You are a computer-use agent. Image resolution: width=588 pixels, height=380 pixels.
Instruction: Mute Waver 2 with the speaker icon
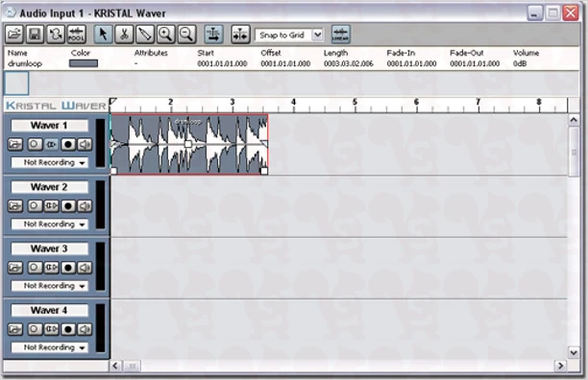click(x=85, y=206)
